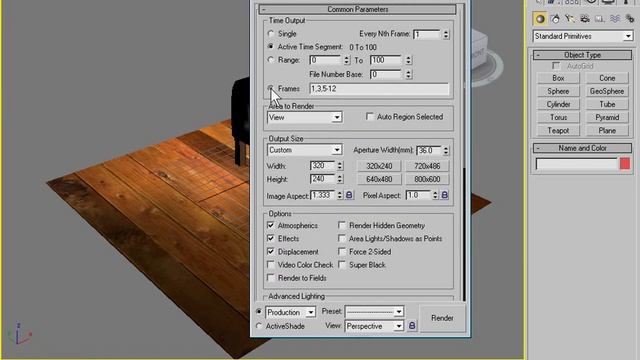Select the Frames radio button
This screenshot has width=640, height=360.
pyautogui.click(x=271, y=88)
